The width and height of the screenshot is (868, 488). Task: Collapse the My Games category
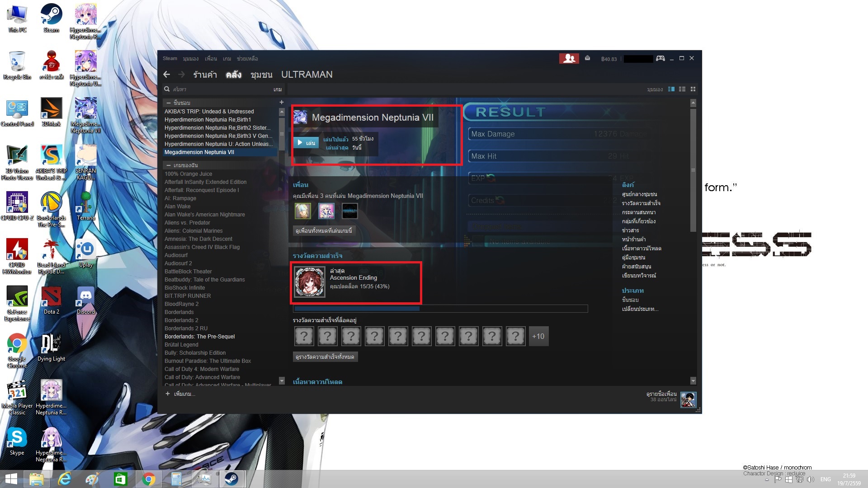tap(169, 165)
